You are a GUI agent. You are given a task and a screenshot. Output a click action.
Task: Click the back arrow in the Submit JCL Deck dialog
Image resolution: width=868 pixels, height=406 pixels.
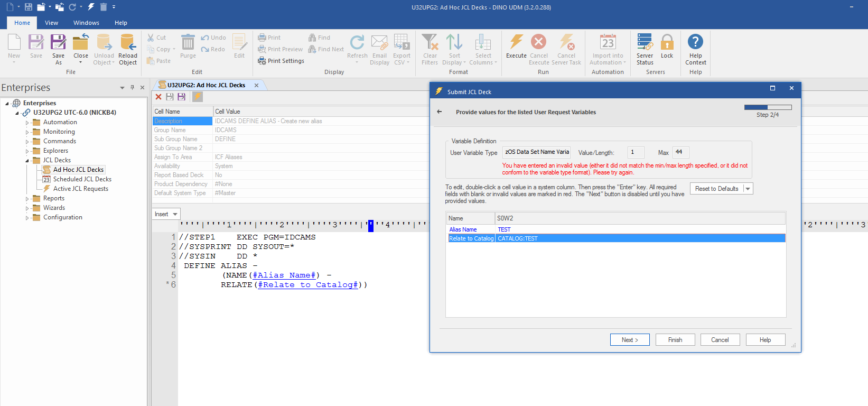point(440,112)
